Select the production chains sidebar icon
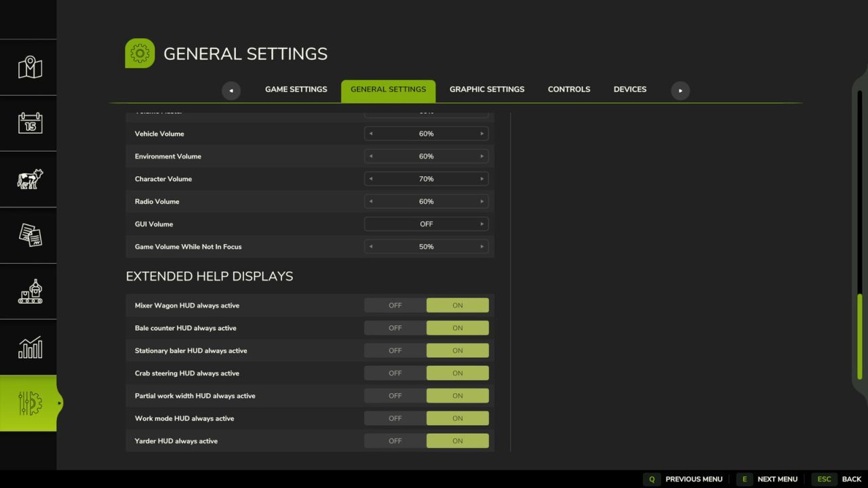This screenshot has width=868, height=488. 28,291
